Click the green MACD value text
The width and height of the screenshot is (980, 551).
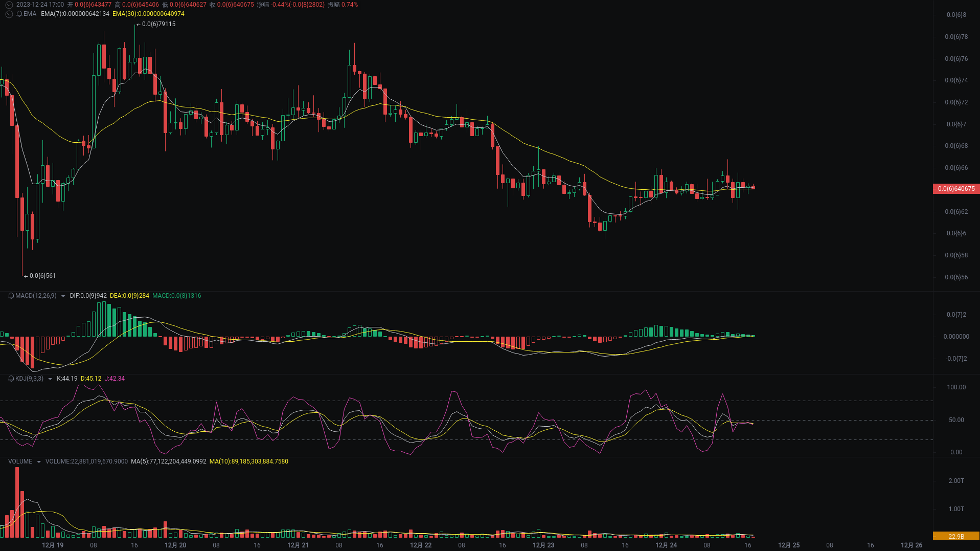(x=177, y=296)
